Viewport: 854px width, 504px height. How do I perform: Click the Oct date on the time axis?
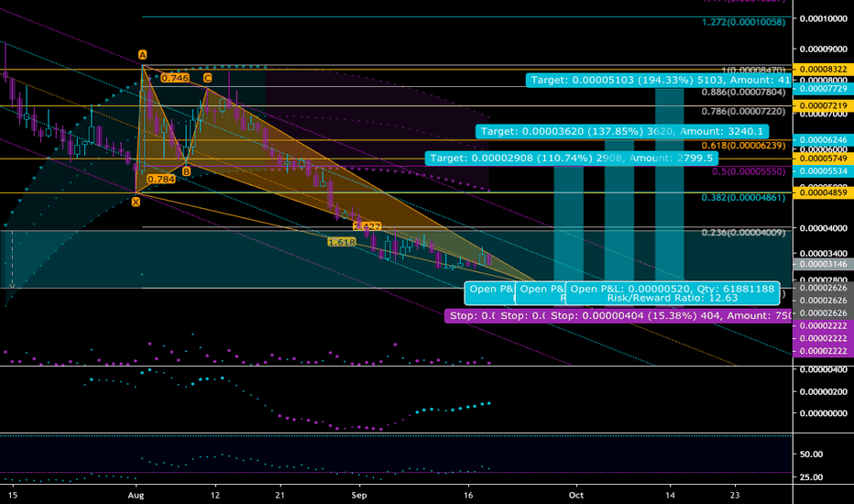pyautogui.click(x=576, y=495)
